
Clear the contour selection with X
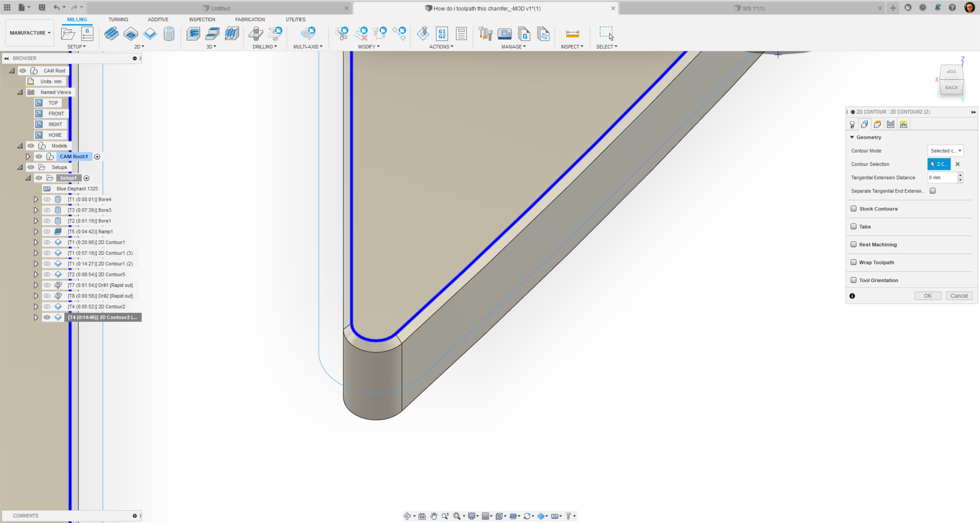coord(958,164)
